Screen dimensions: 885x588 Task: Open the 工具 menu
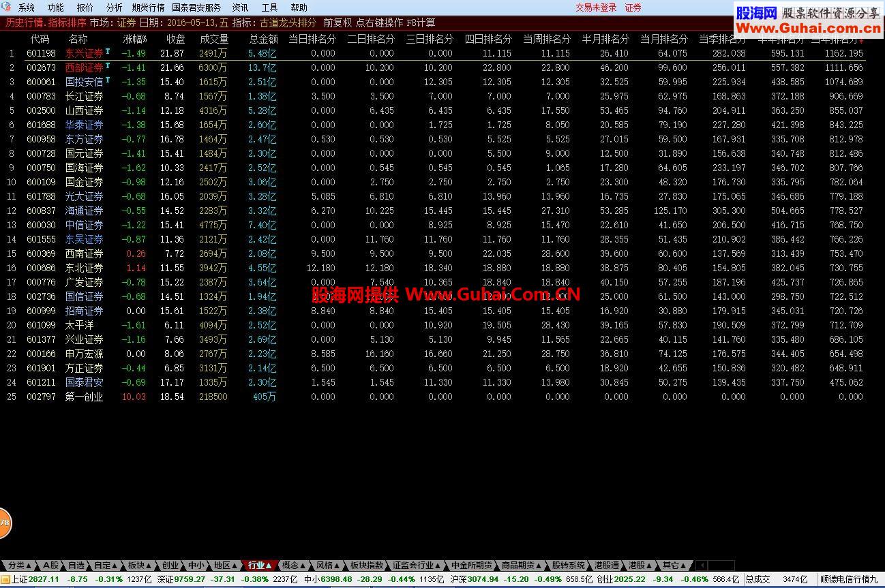pyautogui.click(x=269, y=7)
